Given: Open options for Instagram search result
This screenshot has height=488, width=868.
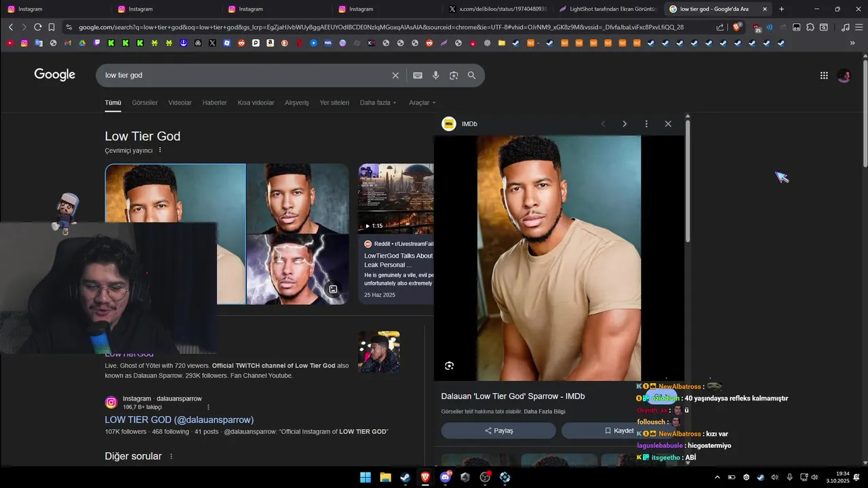Looking at the screenshot, I should 208,407.
